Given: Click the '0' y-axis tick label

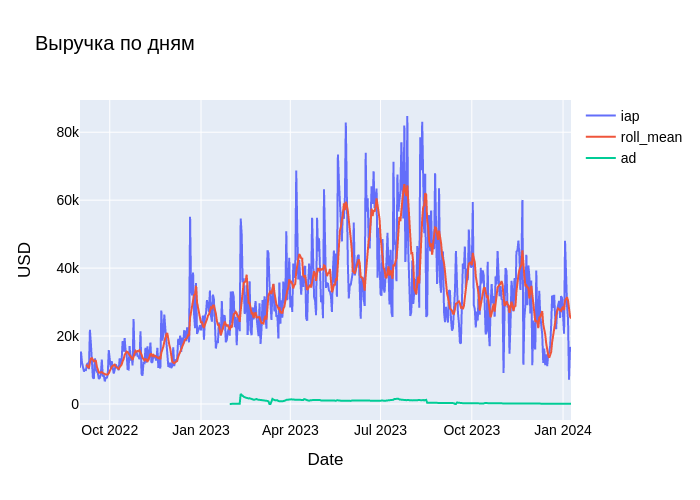Looking at the screenshot, I should (74, 404).
